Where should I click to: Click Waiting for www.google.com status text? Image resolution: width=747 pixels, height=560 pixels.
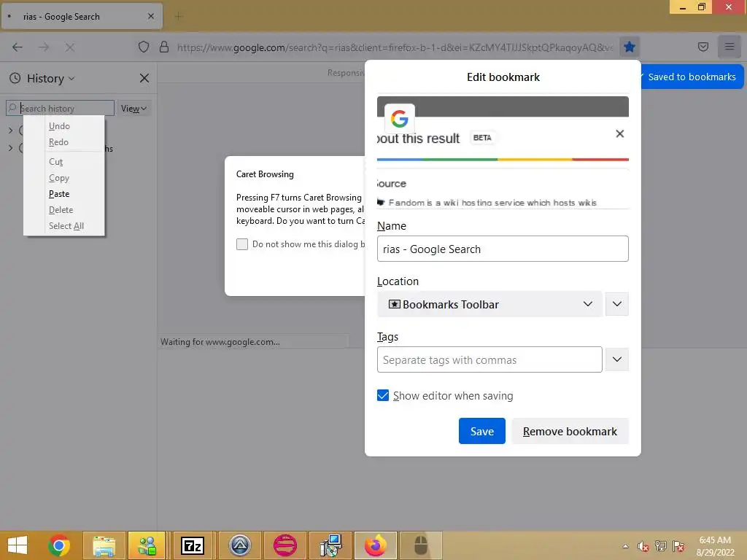pos(220,342)
